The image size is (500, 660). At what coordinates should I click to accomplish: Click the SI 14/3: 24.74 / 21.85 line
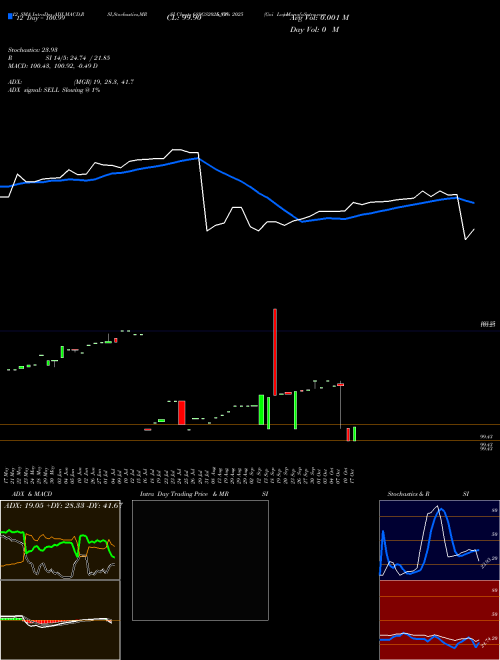point(78,58)
